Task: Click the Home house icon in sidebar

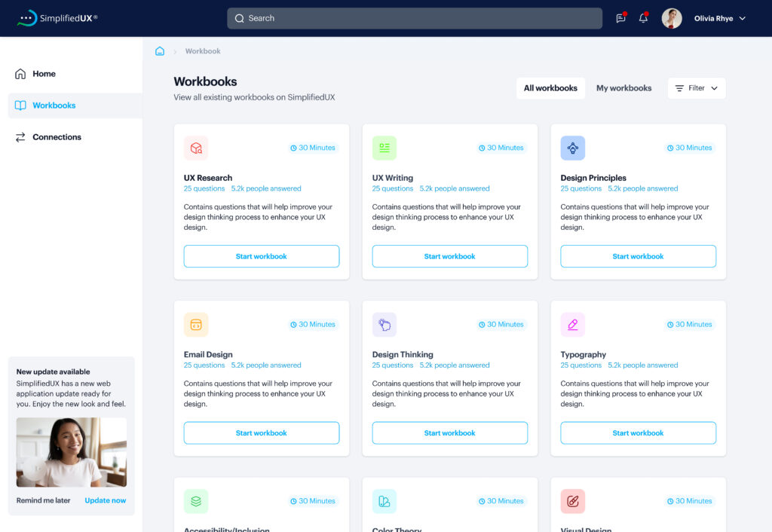Action: [20, 74]
